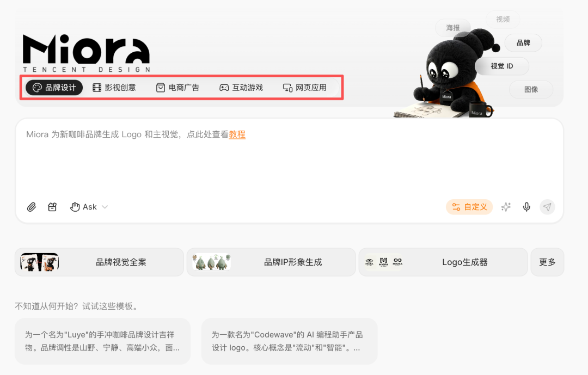Open the 品牌IP形象生成 card

click(x=271, y=262)
